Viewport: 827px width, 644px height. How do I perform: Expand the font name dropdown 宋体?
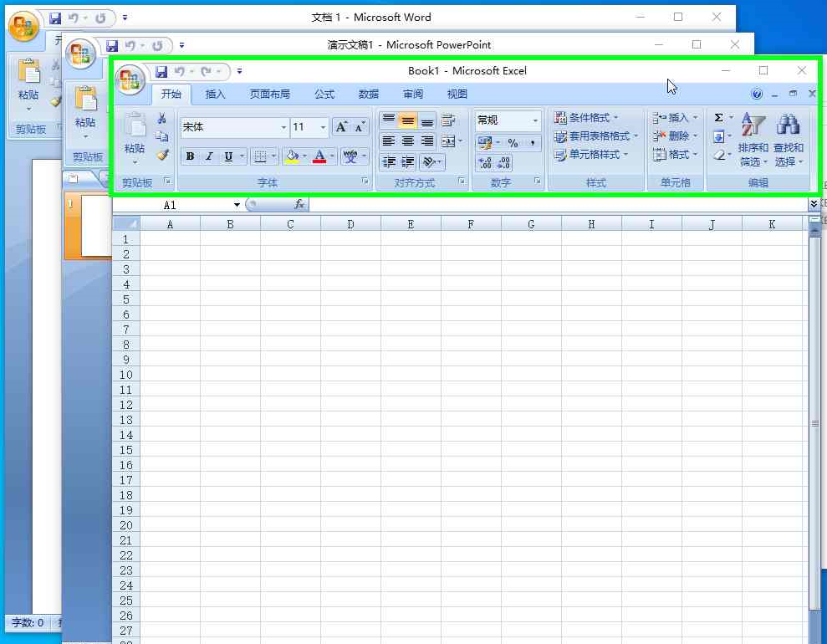tap(283, 127)
